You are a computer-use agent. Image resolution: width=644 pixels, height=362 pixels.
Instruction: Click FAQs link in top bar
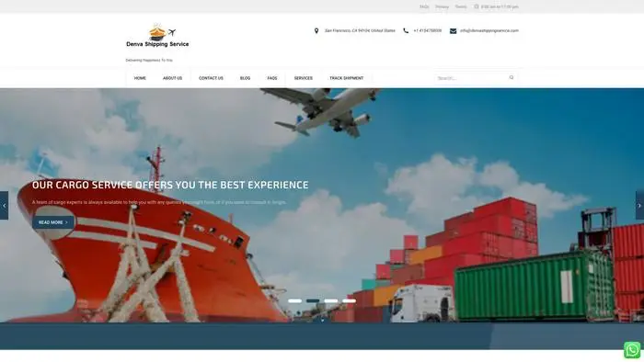pos(424,7)
